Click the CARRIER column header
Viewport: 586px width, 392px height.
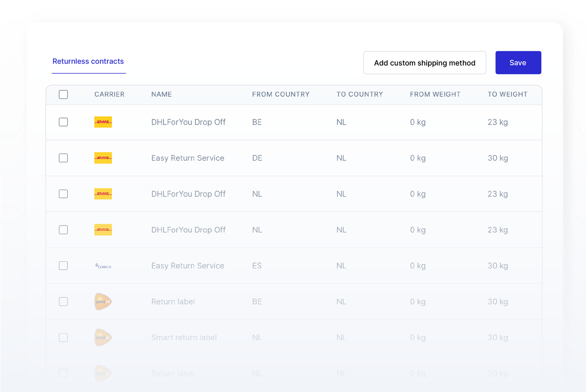click(109, 94)
